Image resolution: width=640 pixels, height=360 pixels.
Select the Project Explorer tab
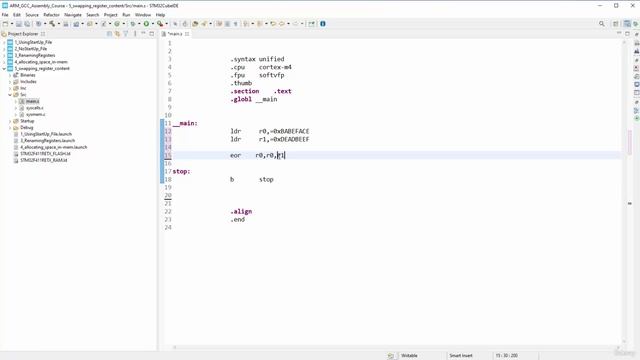click(x=23, y=34)
